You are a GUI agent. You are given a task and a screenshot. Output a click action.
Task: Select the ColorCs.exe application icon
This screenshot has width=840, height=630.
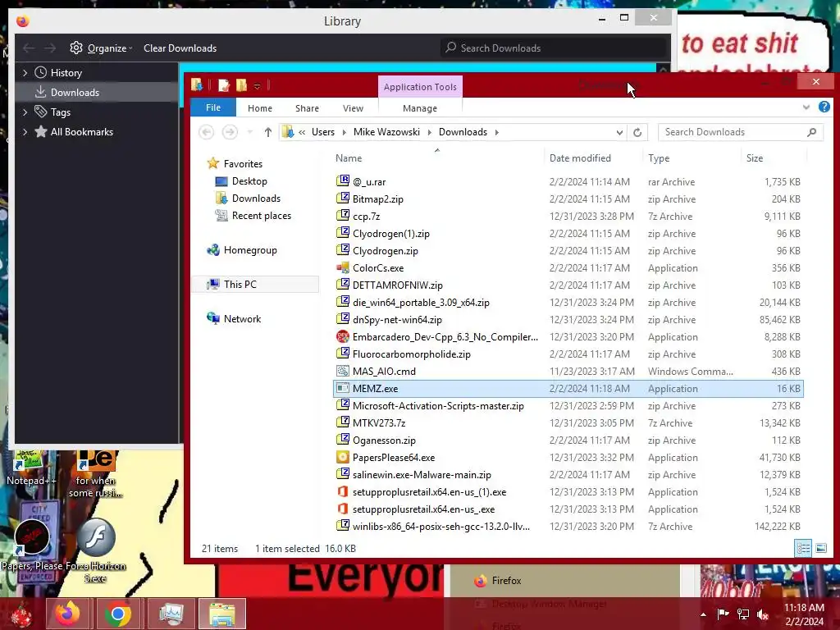pyautogui.click(x=343, y=267)
